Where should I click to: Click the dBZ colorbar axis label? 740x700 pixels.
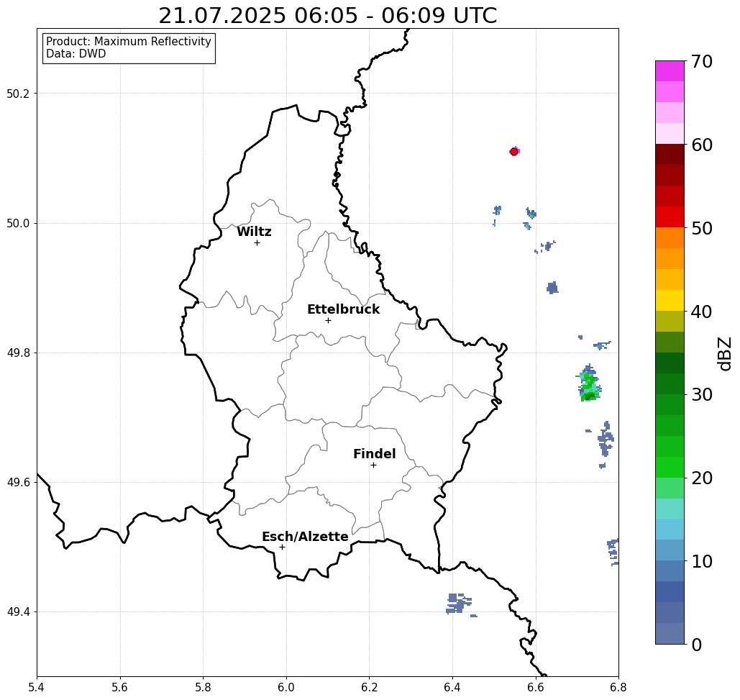coord(724,353)
